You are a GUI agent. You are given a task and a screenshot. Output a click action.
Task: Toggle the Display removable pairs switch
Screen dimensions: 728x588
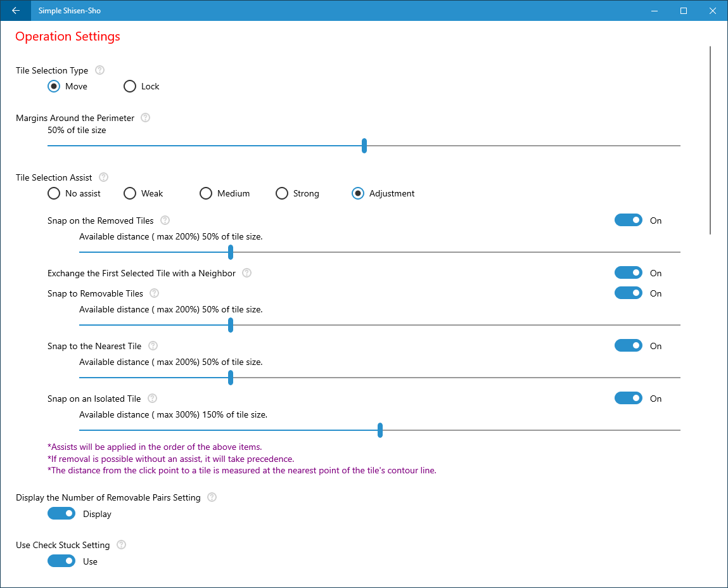tap(61, 513)
